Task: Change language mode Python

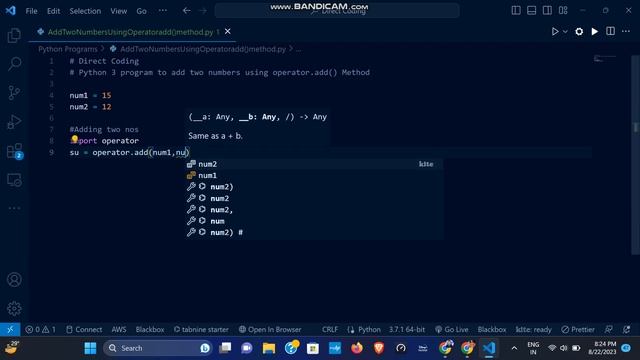Action: (x=369, y=329)
